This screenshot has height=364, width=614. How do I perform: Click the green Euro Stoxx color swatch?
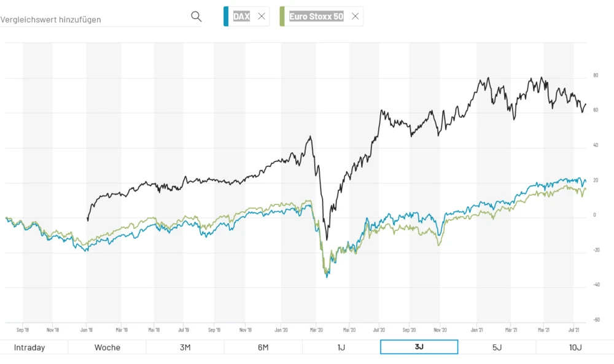coord(282,17)
